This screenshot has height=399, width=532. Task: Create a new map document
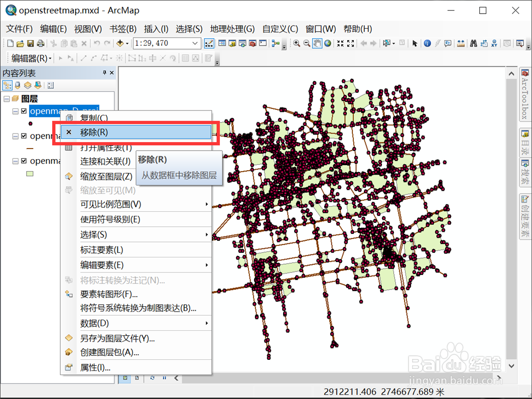click(11, 44)
